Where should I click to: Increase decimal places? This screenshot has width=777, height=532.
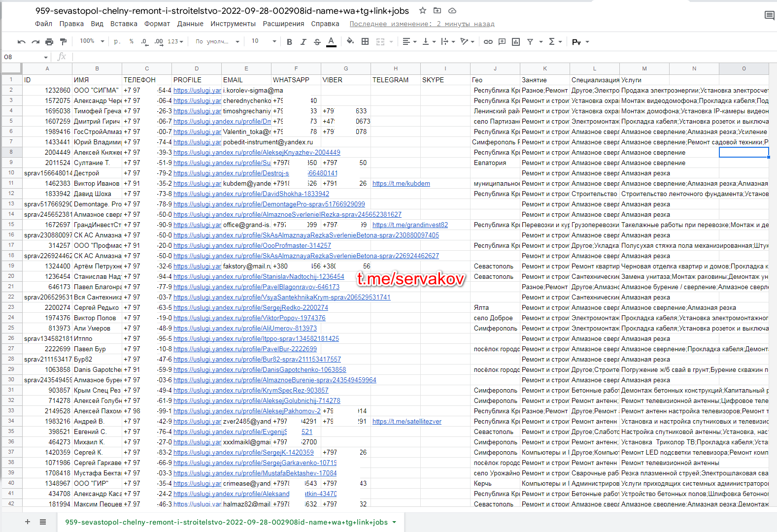(159, 41)
